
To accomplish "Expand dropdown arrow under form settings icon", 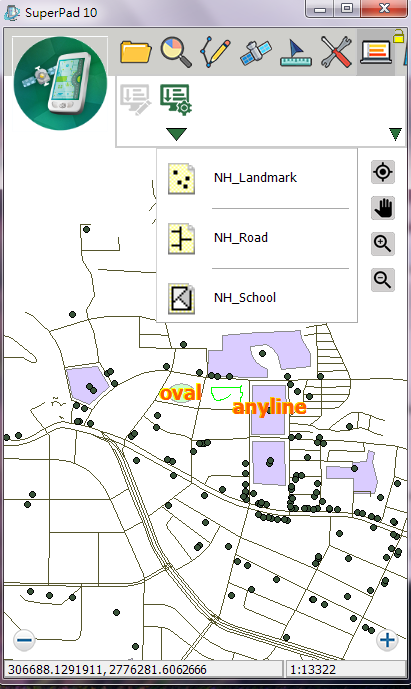I will coord(176,134).
